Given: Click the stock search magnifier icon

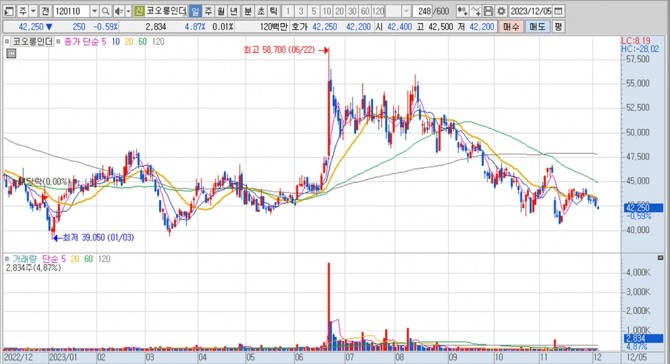Looking at the screenshot, I should [106, 11].
